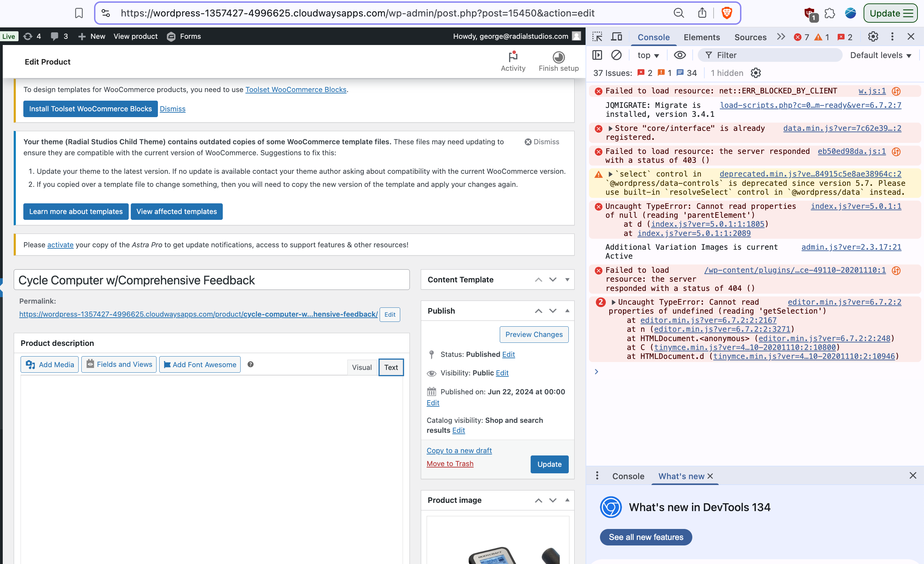The height and width of the screenshot is (564, 924).
Task: Move the Publish panel up
Action: [x=538, y=311]
